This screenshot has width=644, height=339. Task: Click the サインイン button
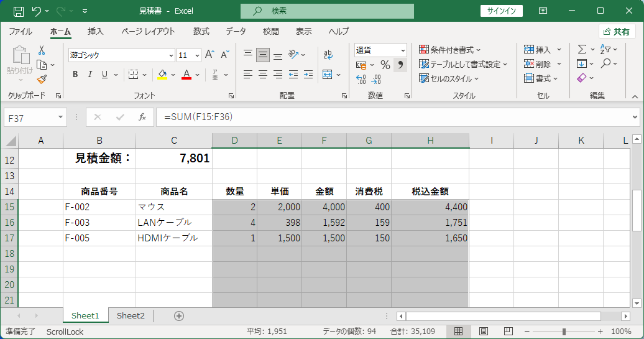pos(502,11)
